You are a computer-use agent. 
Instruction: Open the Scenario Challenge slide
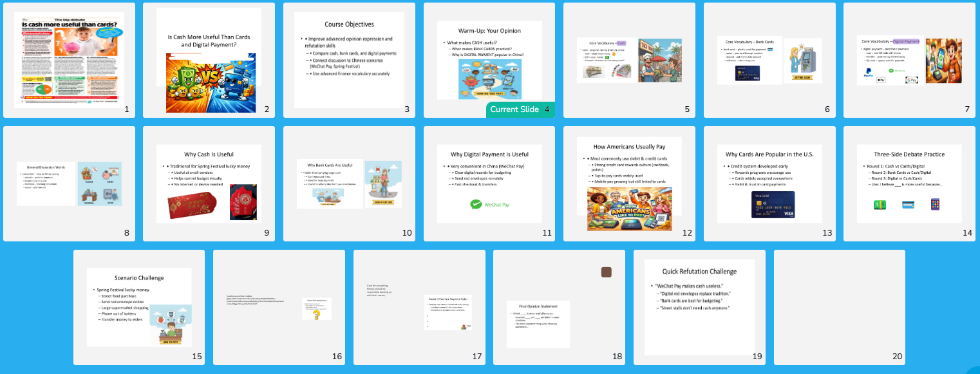(139, 307)
